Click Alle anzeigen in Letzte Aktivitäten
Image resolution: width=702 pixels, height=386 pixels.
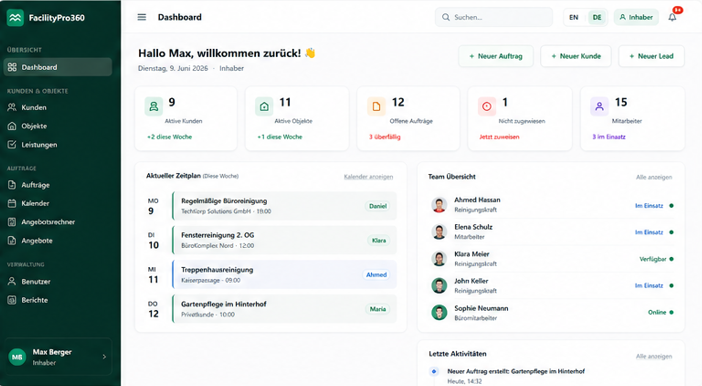pos(654,356)
